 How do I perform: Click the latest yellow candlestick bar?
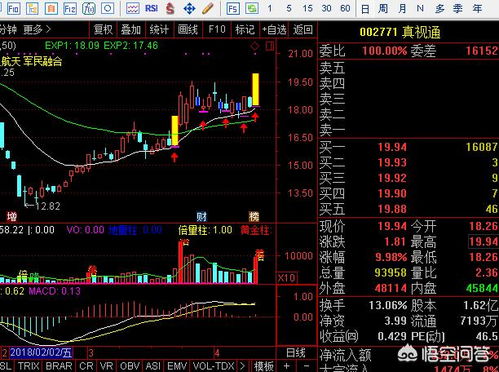(256, 89)
